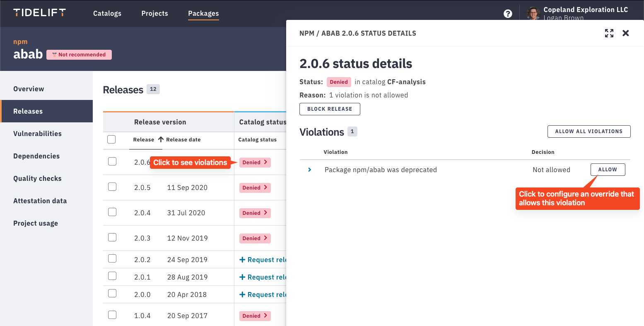
Task: Allow the deprecated package violation
Action: click(x=608, y=170)
